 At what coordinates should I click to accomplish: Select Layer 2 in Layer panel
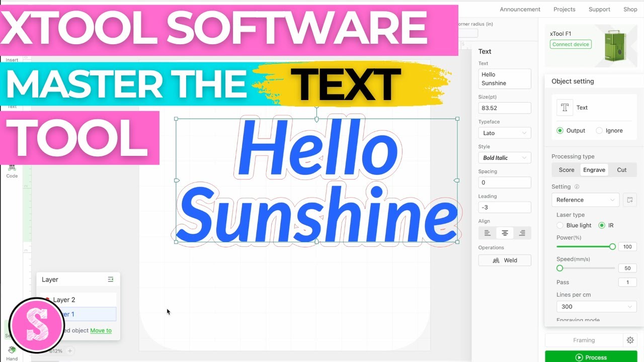78,300
